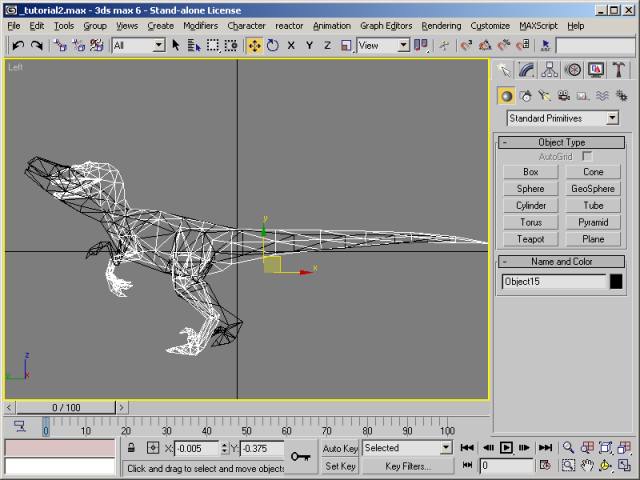
Task: Select the Move transform tool
Action: 254,45
